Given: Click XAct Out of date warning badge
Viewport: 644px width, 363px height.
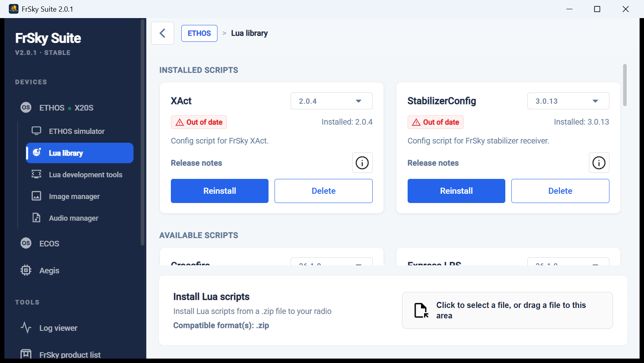Looking at the screenshot, I should click(x=199, y=122).
